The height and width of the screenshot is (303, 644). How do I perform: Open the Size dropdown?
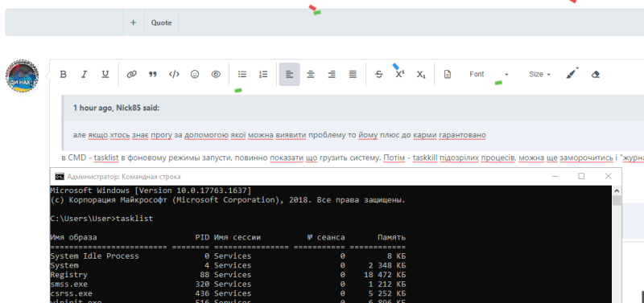[x=539, y=74]
